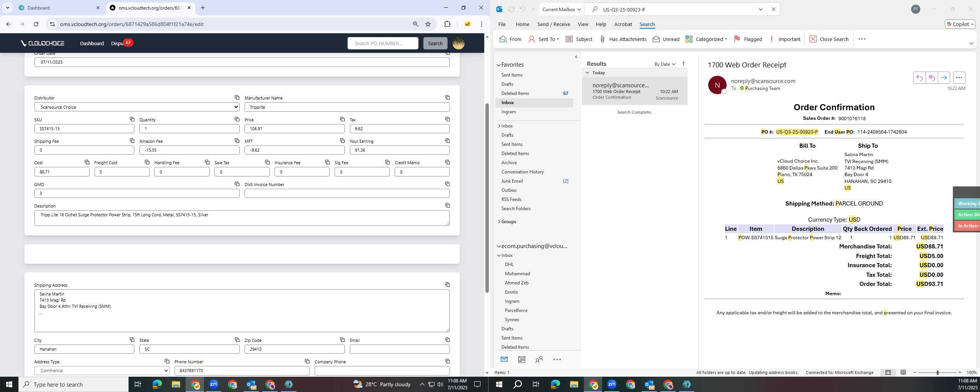Click the Outlook Reply All icon
The width and height of the screenshot is (980, 392).
click(931, 78)
